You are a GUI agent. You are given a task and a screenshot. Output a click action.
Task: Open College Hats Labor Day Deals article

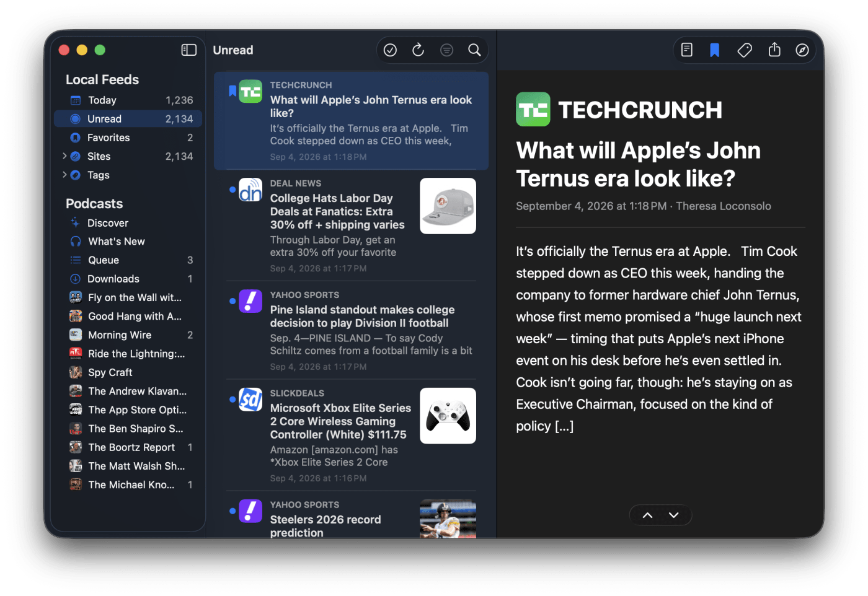[x=351, y=226]
